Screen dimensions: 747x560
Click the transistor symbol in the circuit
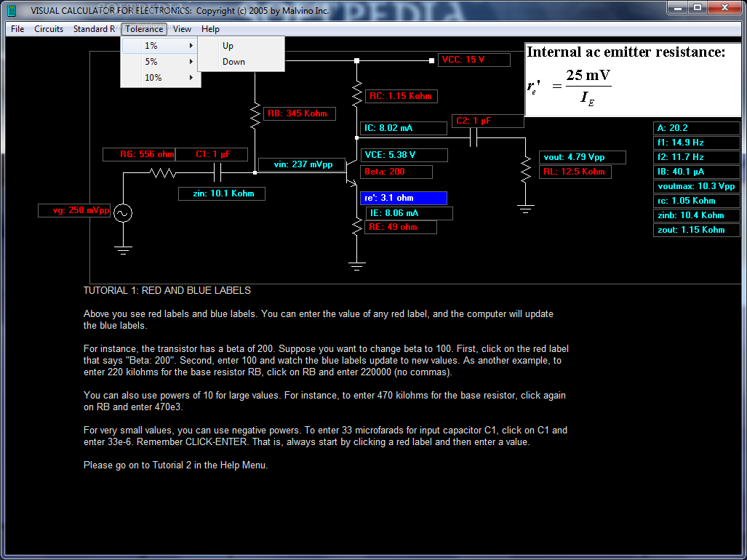pos(352,173)
